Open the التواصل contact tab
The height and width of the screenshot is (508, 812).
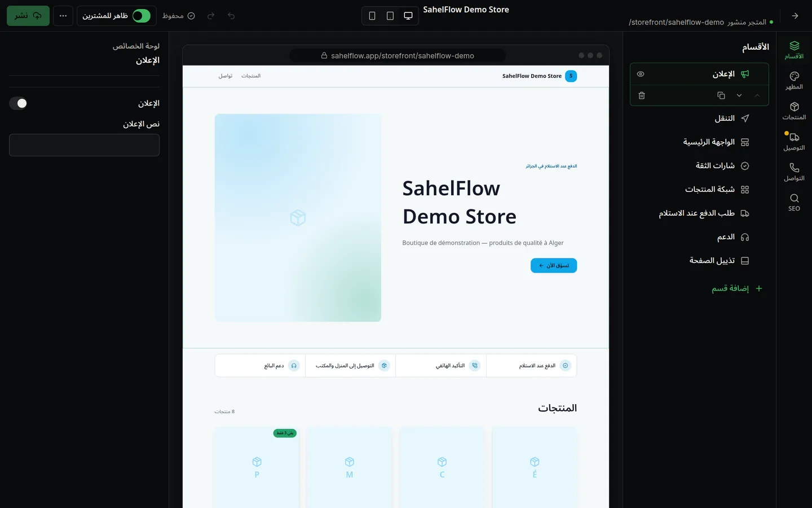pos(794,172)
